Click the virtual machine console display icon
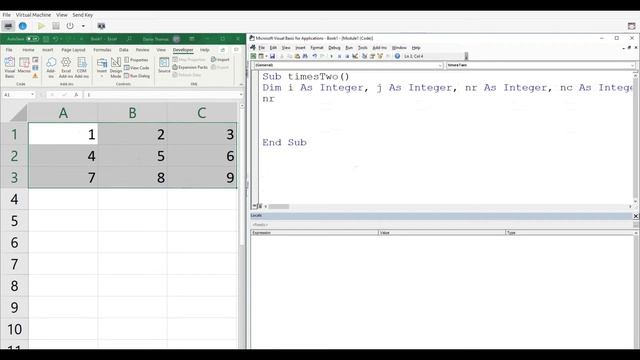Image resolution: width=640 pixels, height=360 pixels. point(8,26)
